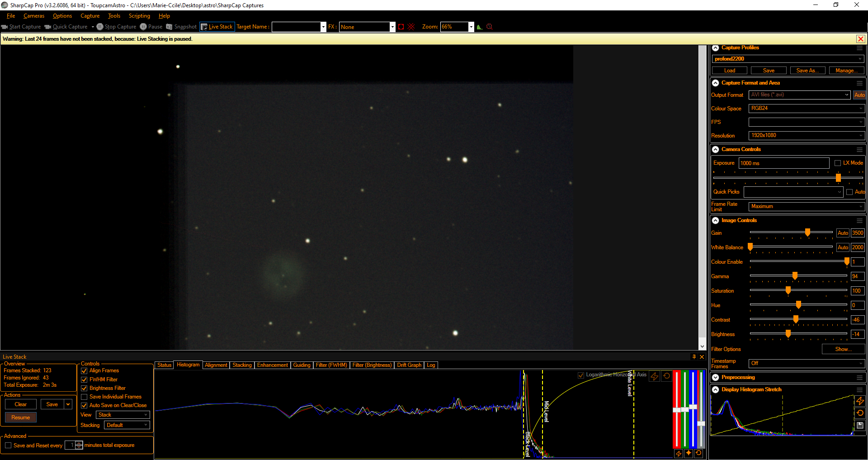Enable LX Mode checkbox

838,163
